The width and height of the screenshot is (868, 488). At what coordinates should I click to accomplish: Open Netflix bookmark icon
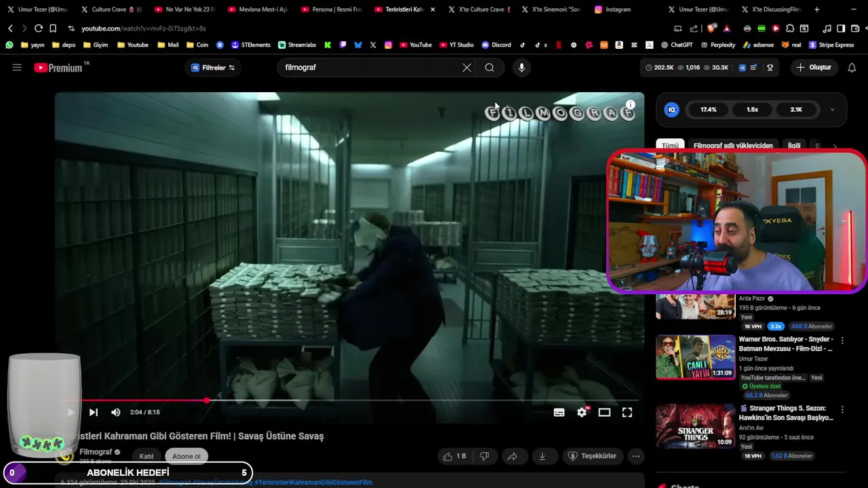(x=558, y=45)
